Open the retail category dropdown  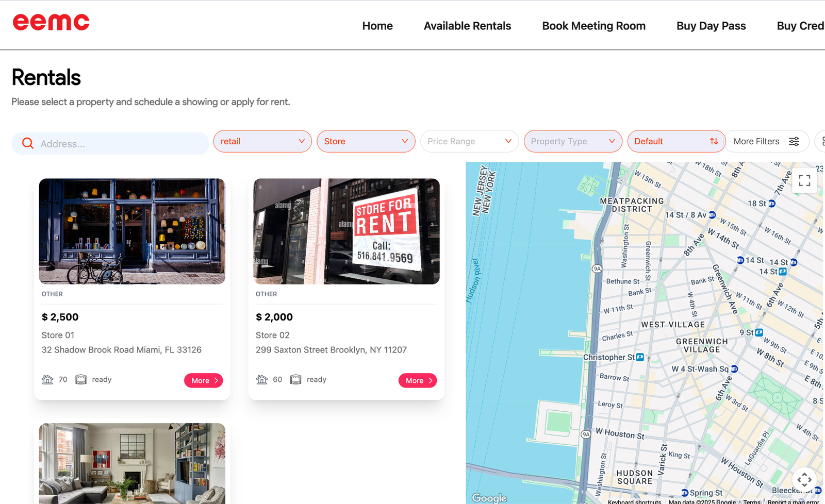coord(262,141)
